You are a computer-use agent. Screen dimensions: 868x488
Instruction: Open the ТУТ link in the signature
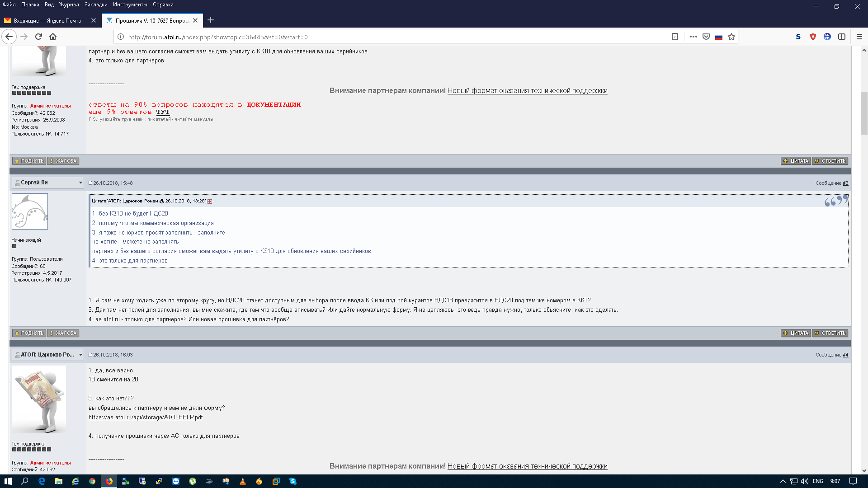[163, 112]
